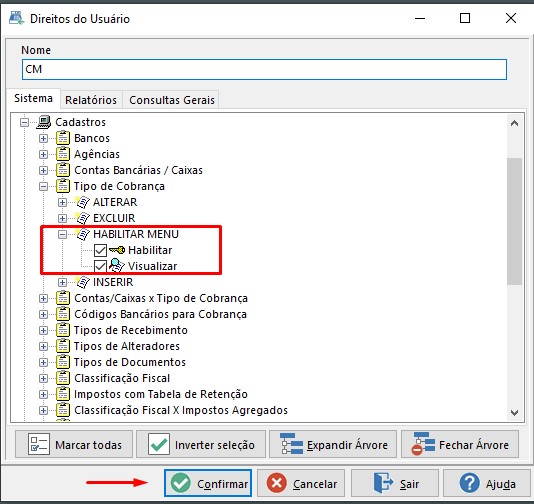
Task: Click the Marcar todas button
Action: click(x=74, y=444)
